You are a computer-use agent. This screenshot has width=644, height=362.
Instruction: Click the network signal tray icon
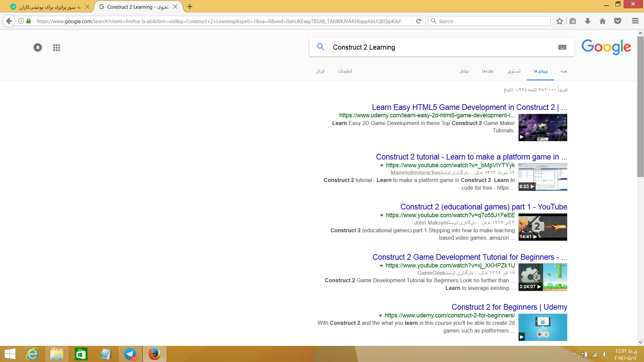tap(594, 354)
